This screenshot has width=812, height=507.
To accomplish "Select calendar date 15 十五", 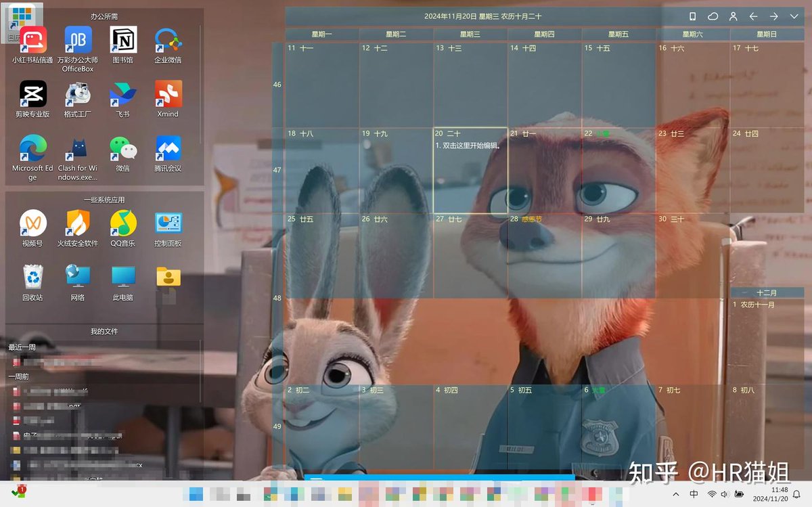I will [x=619, y=84].
